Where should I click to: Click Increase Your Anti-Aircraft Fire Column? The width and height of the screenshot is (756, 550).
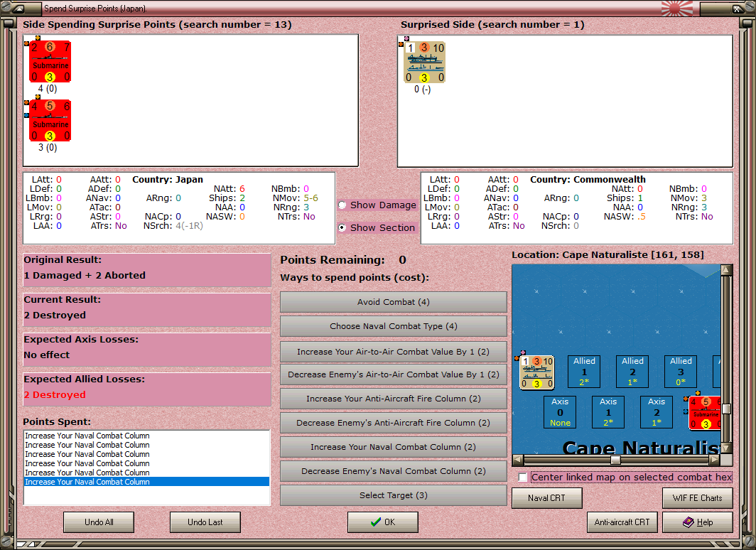tap(394, 398)
